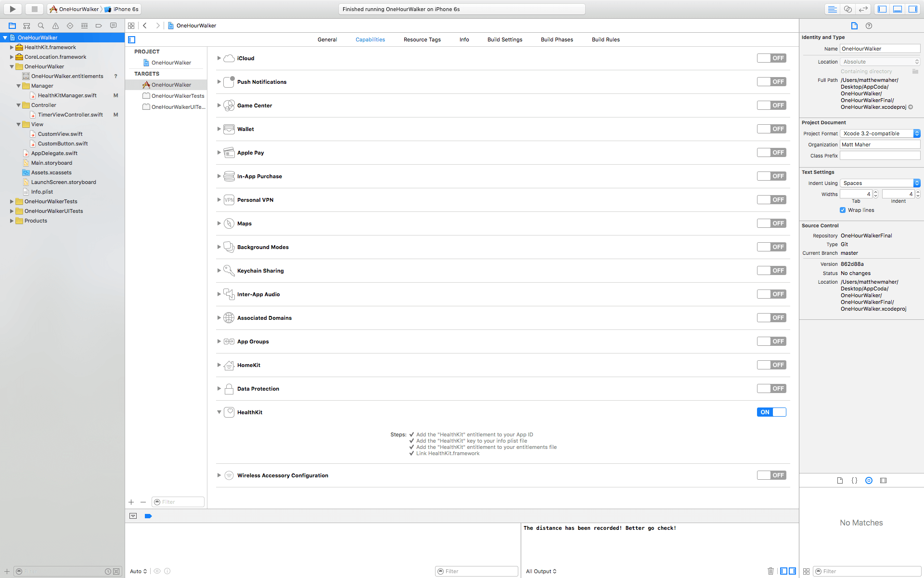Check the Wrap lines checkbox
924x578 pixels.
click(x=843, y=210)
